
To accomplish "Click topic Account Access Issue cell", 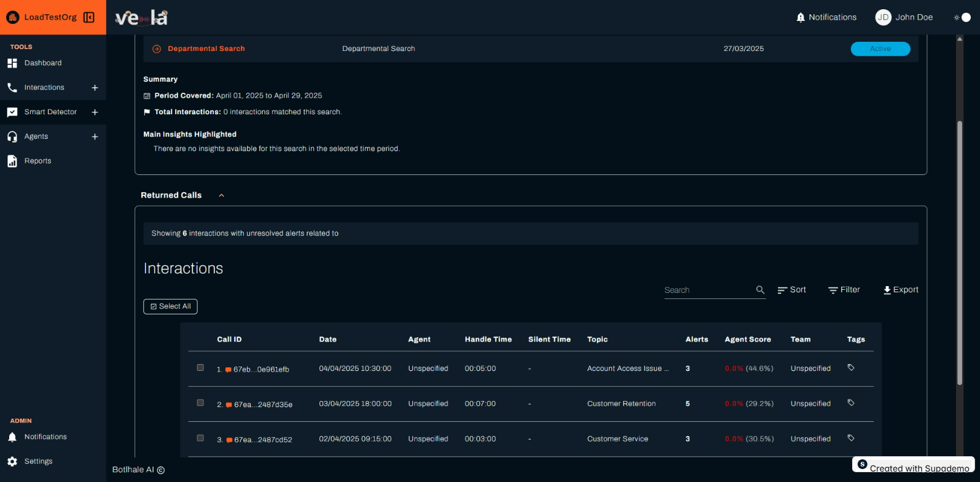I will (628, 369).
